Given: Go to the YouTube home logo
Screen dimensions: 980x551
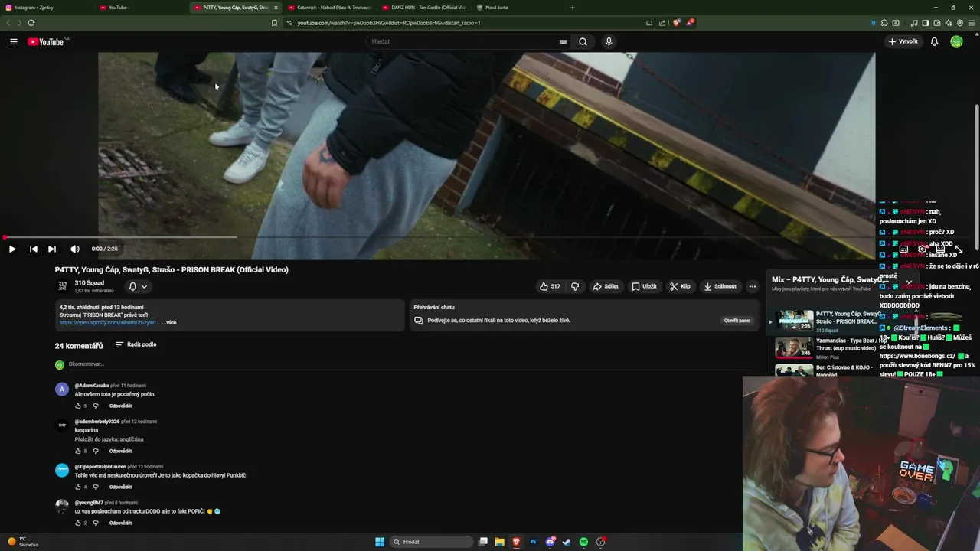Looking at the screenshot, I should click(x=46, y=41).
